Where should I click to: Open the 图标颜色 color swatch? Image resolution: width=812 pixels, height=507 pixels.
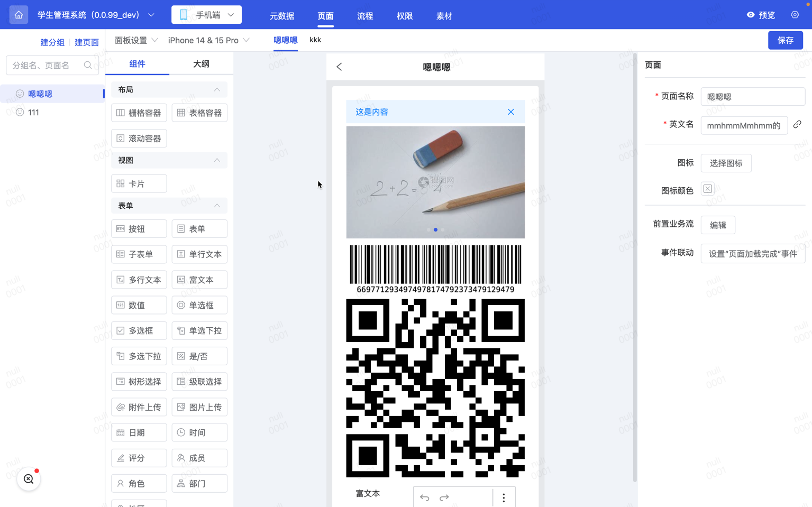(x=707, y=189)
